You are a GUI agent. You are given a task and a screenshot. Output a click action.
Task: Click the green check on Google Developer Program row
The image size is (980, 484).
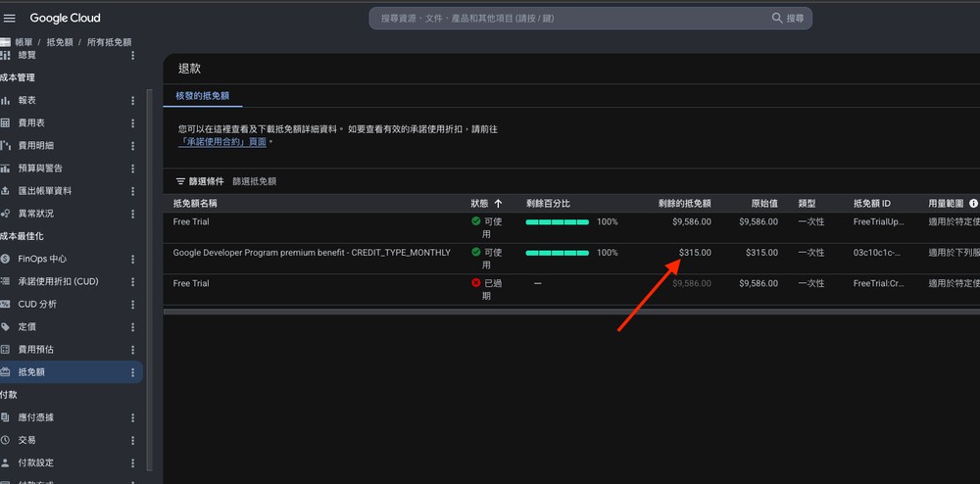pos(476,253)
